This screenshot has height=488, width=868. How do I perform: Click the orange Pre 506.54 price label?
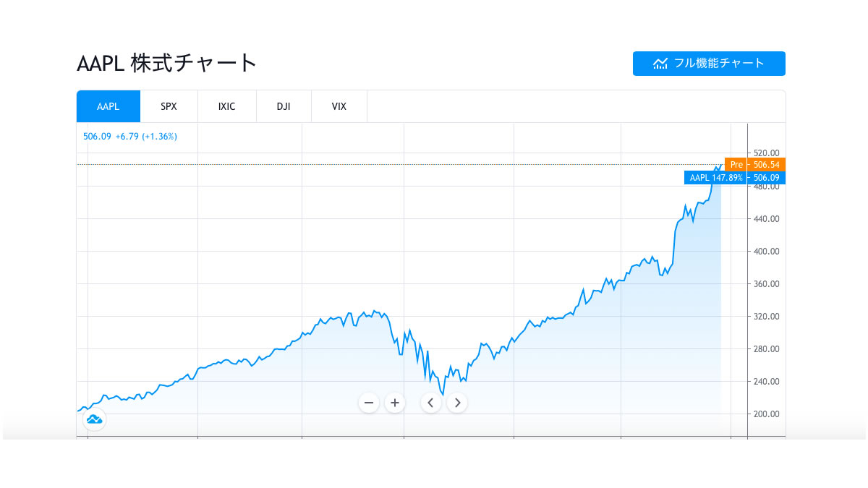click(755, 165)
